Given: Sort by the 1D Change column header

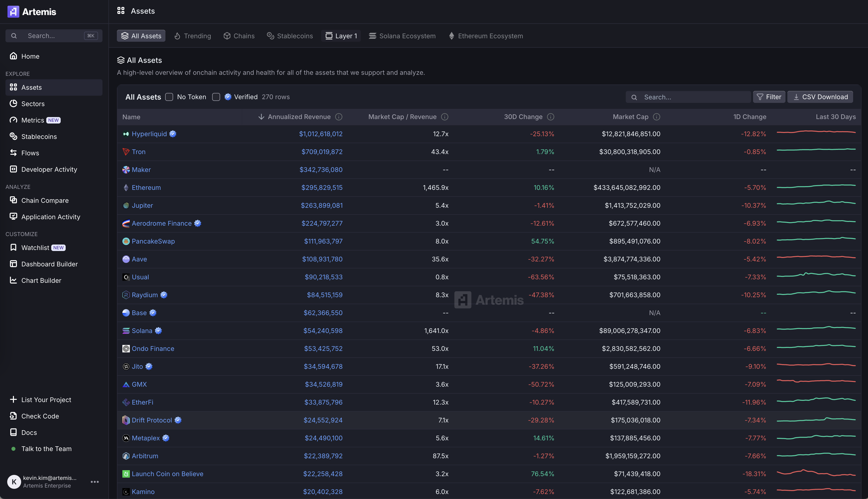Looking at the screenshot, I should tap(750, 117).
